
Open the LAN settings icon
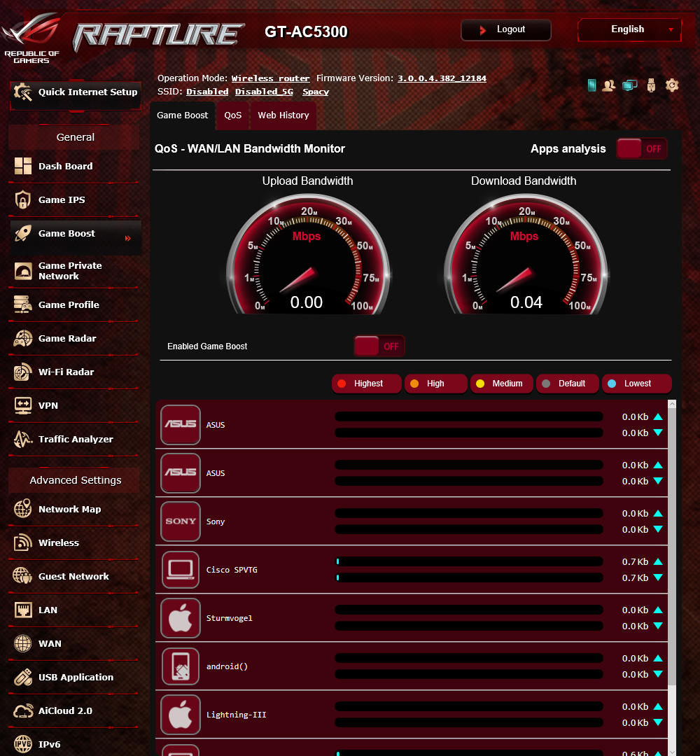[22, 610]
